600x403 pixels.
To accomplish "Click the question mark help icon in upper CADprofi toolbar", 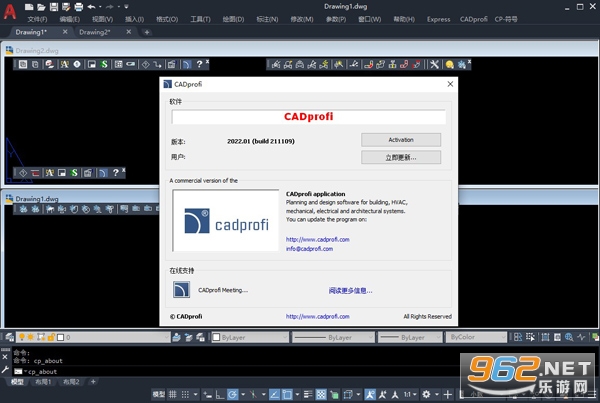I will pos(199,64).
